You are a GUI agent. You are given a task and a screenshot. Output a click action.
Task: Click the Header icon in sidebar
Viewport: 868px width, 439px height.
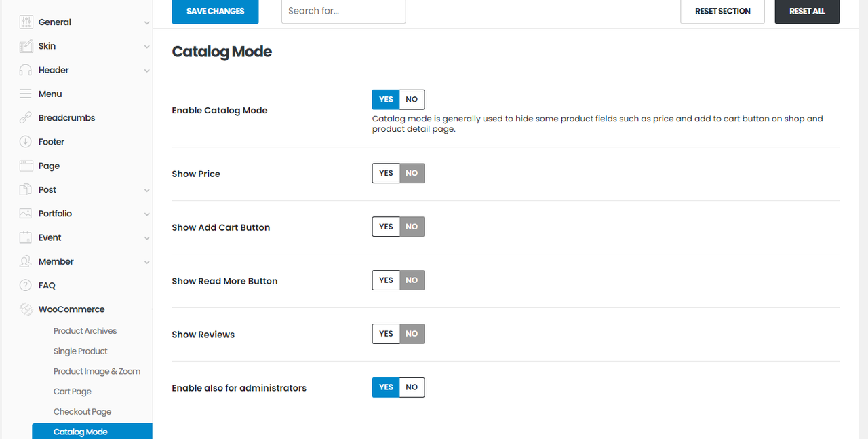[26, 70]
